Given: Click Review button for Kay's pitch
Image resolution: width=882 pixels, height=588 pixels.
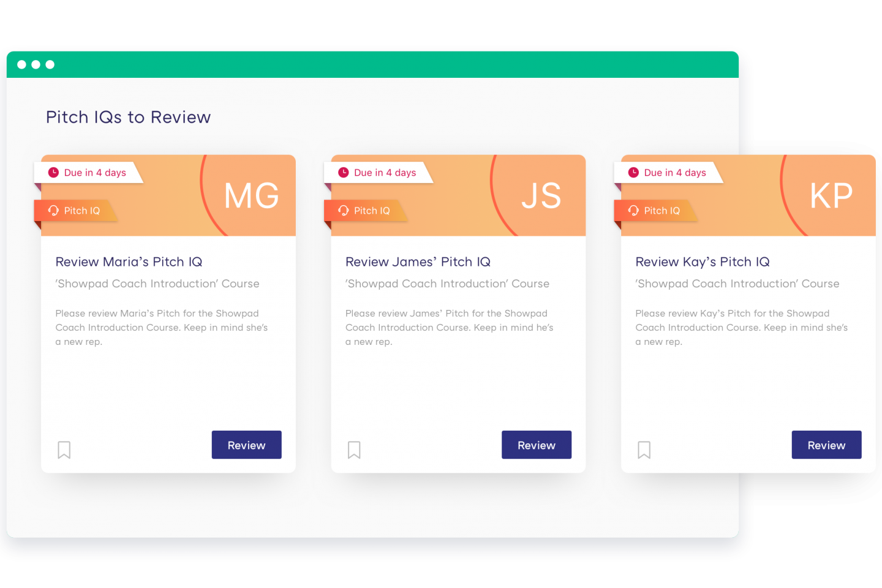Looking at the screenshot, I should [827, 445].
